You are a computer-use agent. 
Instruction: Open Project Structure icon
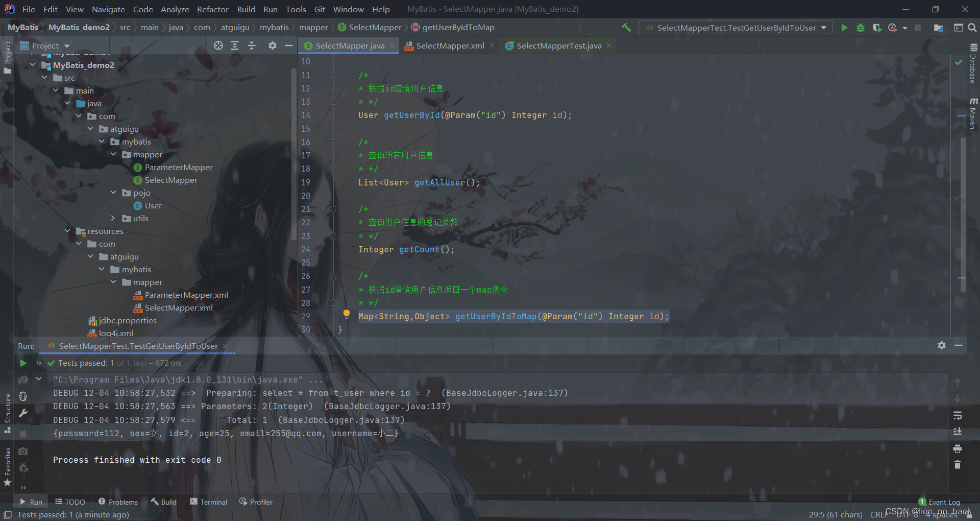tap(939, 28)
